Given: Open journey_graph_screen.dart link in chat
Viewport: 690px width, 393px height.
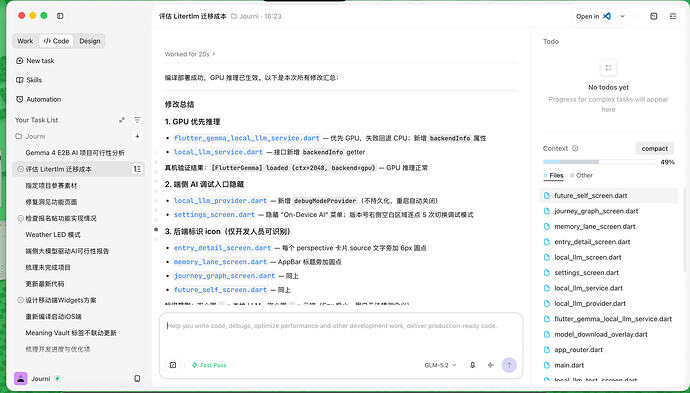Looking at the screenshot, I should click(x=224, y=276).
